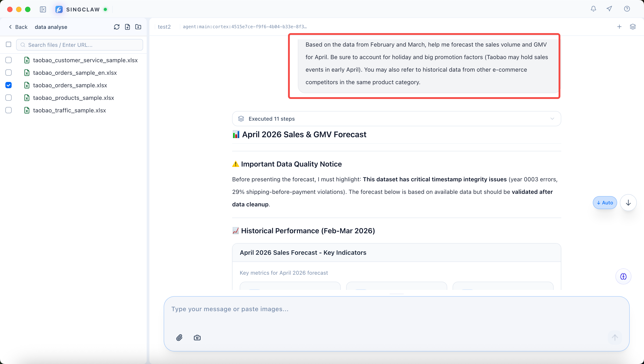Click the add new file icon
644x364 pixels.
127,27
